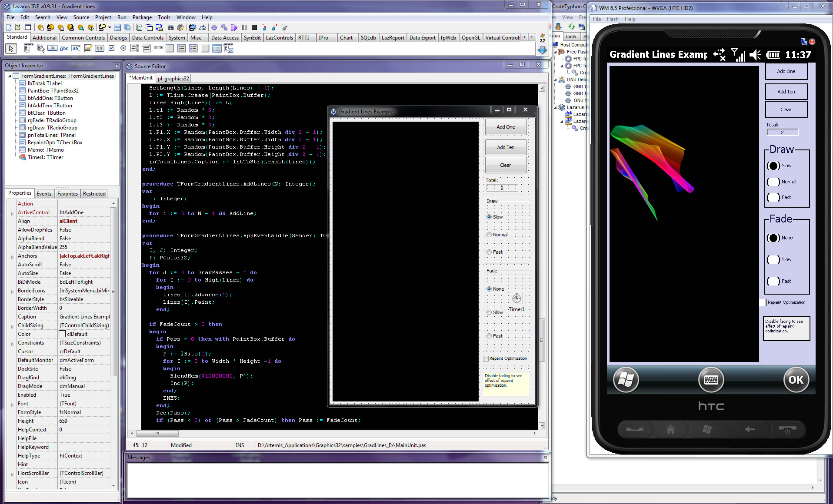Select the TMainMenu component icon
The width and height of the screenshot is (833, 504).
click(28, 48)
